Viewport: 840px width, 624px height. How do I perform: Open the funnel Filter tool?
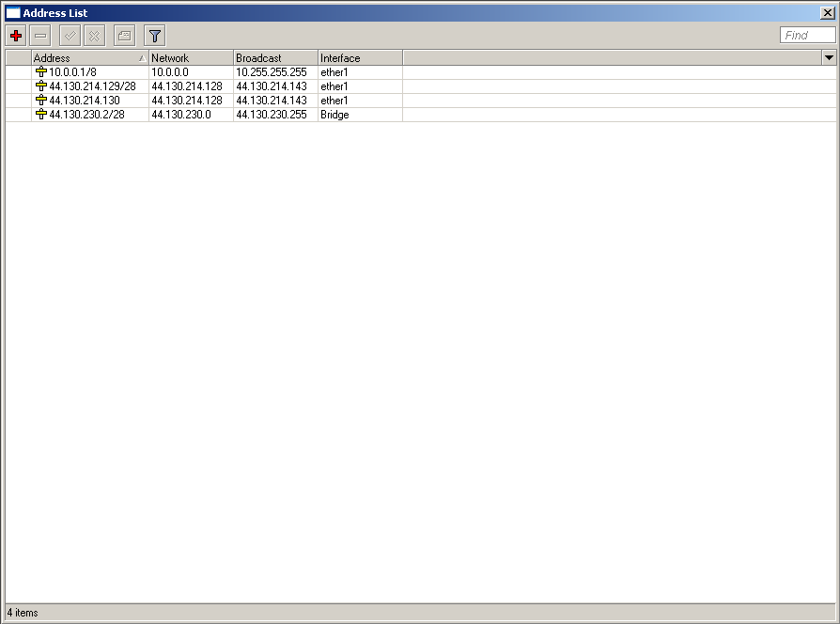[155, 36]
